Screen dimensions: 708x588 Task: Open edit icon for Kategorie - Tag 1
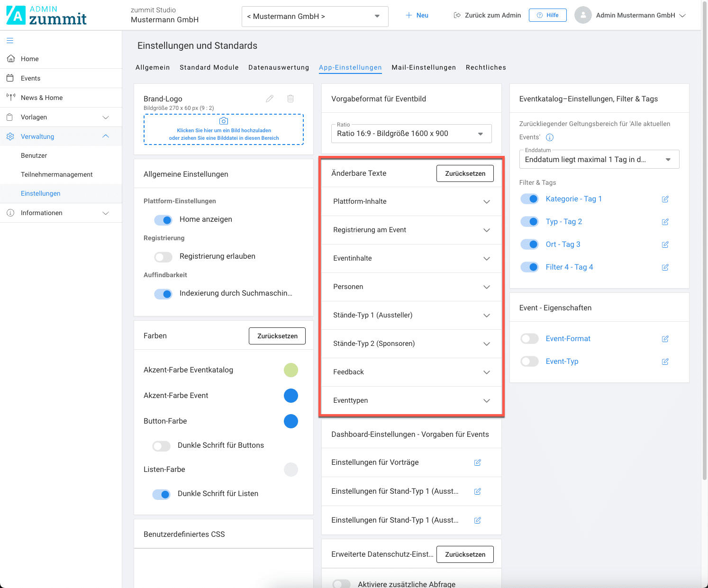(x=665, y=199)
